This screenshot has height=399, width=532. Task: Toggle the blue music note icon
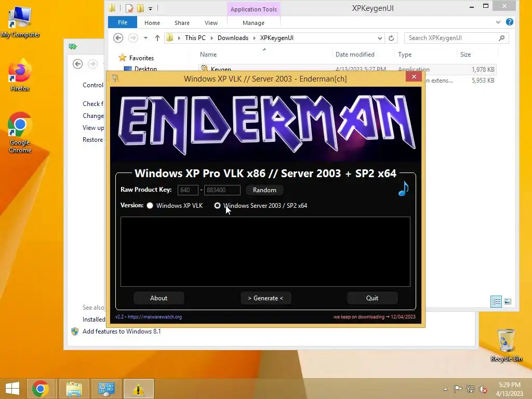(403, 189)
